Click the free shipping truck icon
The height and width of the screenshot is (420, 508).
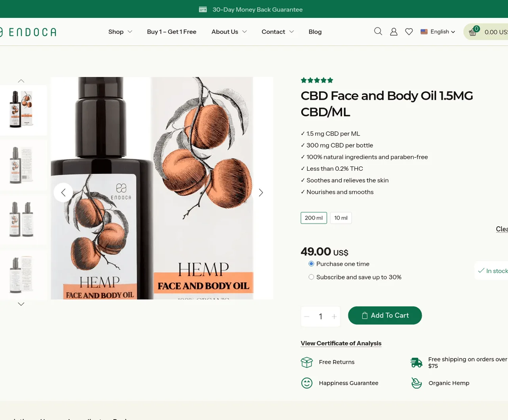point(416,362)
